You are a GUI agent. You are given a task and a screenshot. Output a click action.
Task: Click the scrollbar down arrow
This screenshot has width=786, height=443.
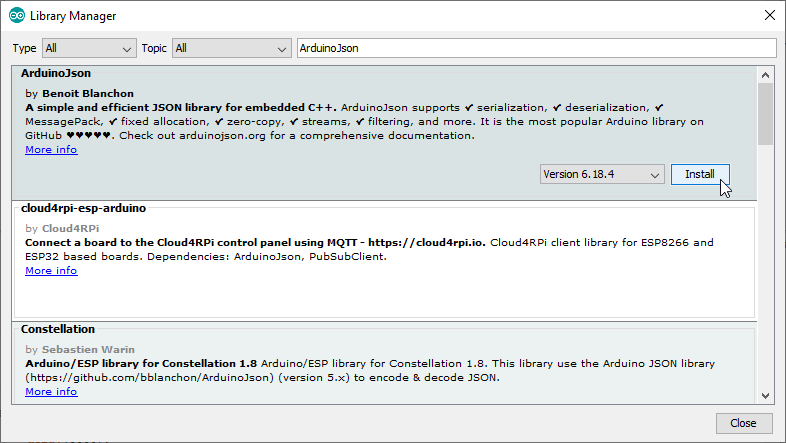pos(765,396)
